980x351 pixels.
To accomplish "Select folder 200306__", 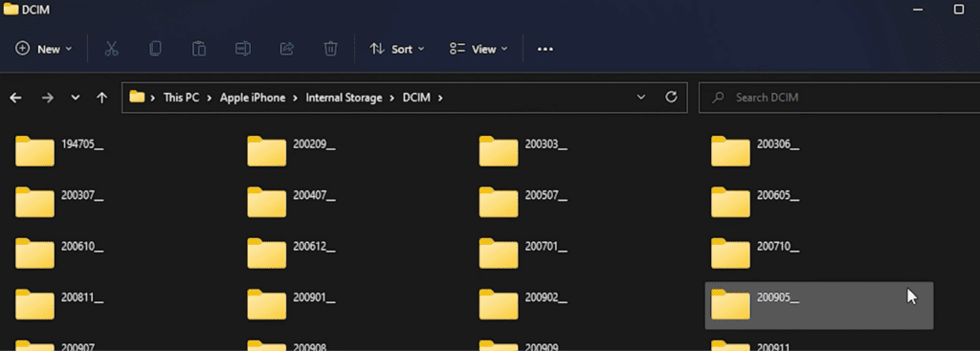I will pos(755,150).
